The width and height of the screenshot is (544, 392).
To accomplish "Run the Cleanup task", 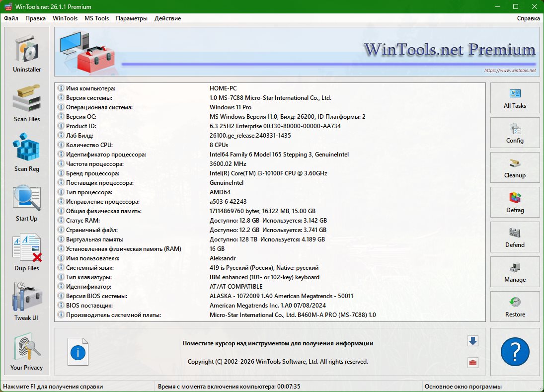I will pyautogui.click(x=515, y=167).
